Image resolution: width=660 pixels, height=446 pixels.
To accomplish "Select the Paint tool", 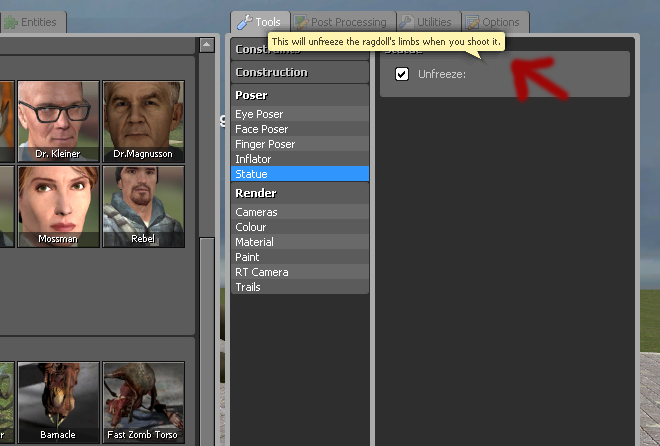I will point(300,257).
